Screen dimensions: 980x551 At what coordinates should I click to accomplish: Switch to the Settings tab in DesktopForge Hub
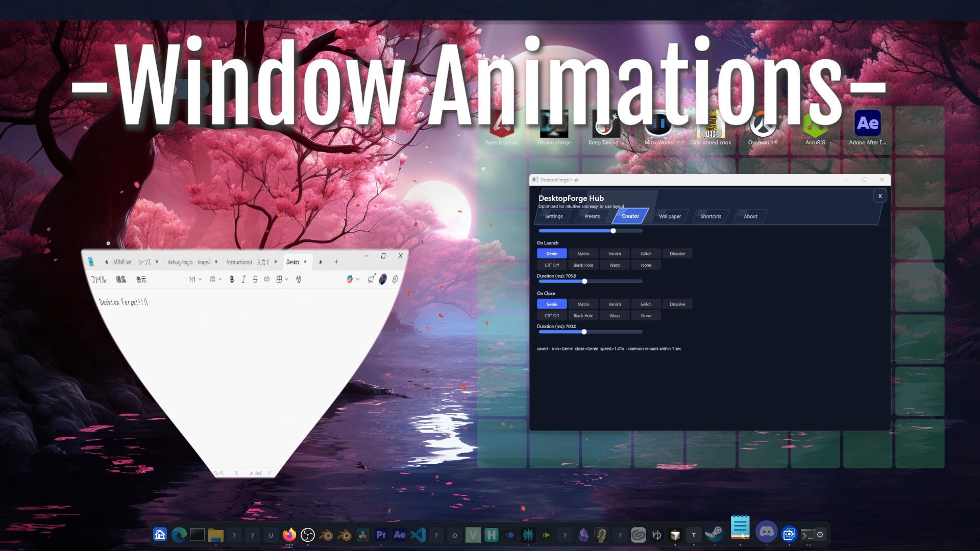554,216
